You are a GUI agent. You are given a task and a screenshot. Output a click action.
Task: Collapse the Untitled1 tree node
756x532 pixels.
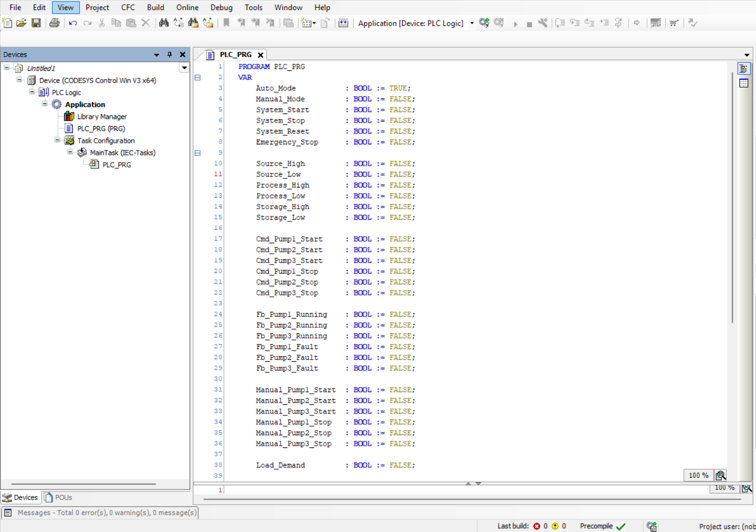7,67
